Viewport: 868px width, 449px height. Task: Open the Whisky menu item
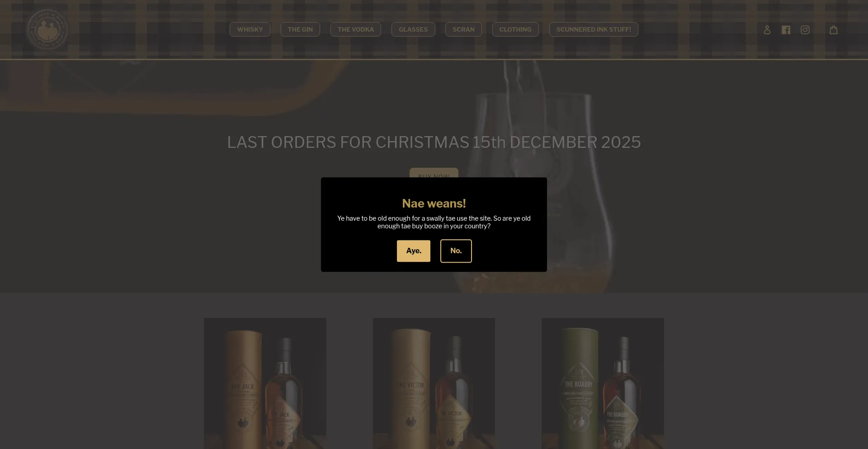click(250, 29)
